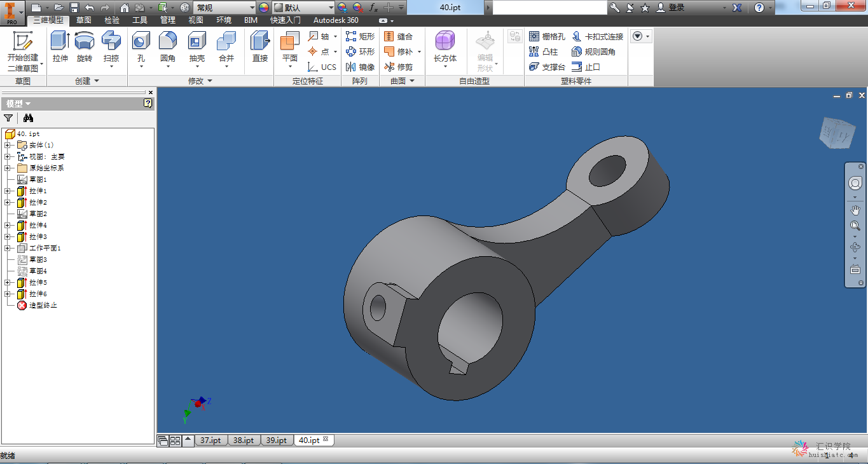Create a 长方体 freeform box
The image size is (868, 464).
click(445, 50)
